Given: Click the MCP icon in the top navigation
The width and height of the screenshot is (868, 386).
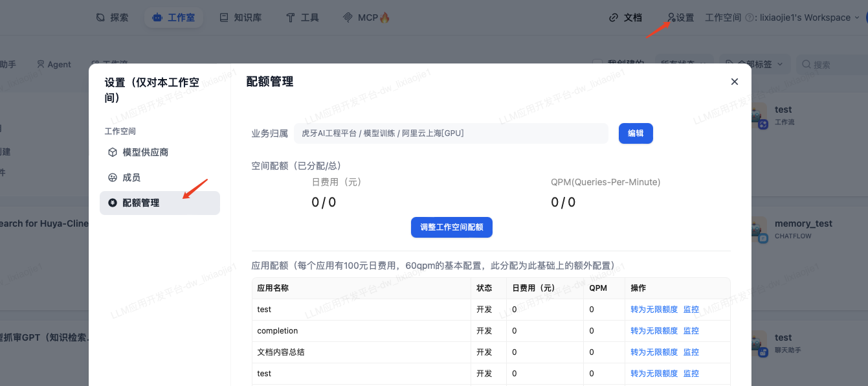Looking at the screenshot, I should 348,17.
